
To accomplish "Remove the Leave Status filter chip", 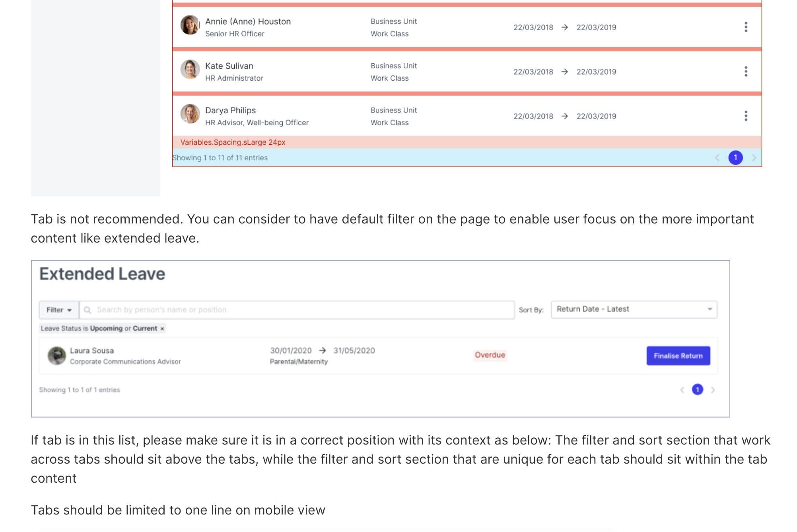I will (x=162, y=328).
